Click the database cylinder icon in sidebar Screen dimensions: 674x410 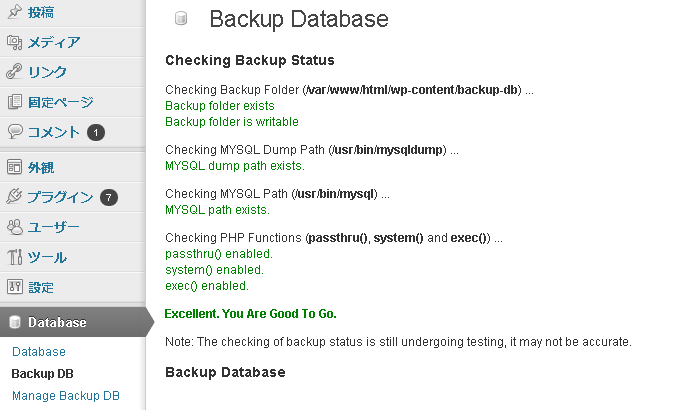coord(14,323)
